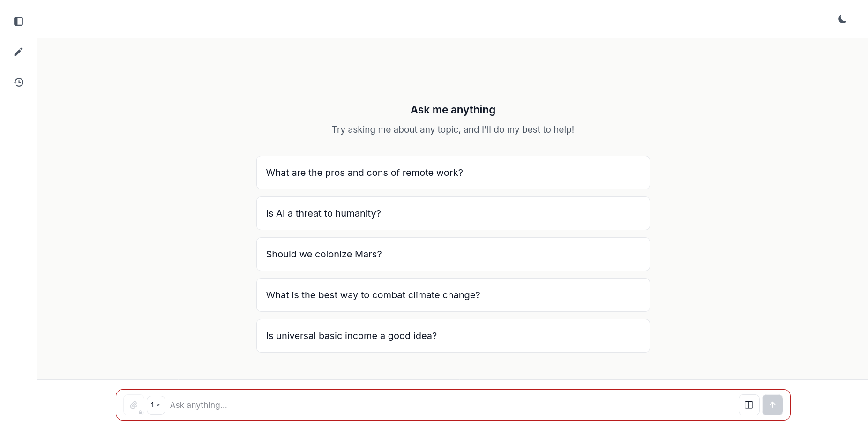Click the paperclip attachment icon
This screenshot has width=868, height=430.
133,405
